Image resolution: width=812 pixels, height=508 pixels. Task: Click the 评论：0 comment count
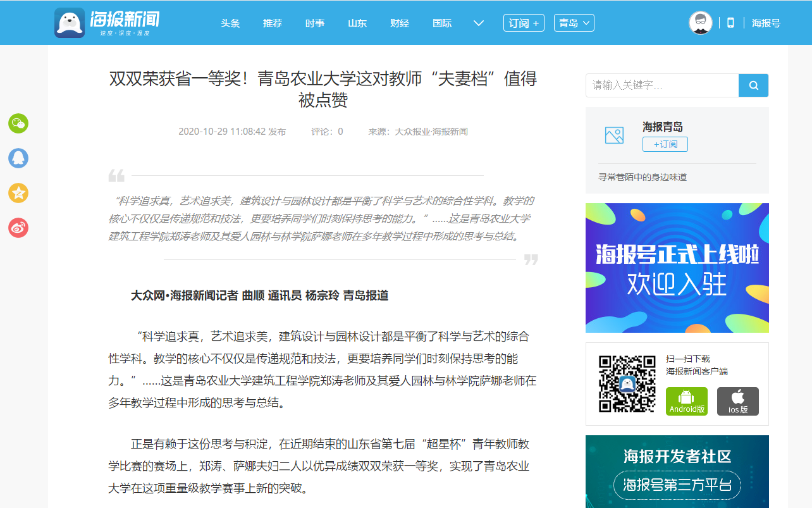[327, 132]
